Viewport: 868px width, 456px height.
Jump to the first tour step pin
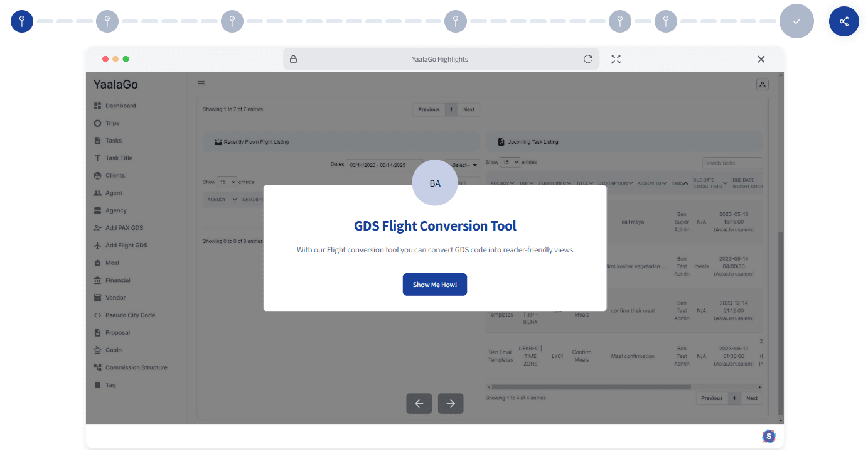coord(22,21)
